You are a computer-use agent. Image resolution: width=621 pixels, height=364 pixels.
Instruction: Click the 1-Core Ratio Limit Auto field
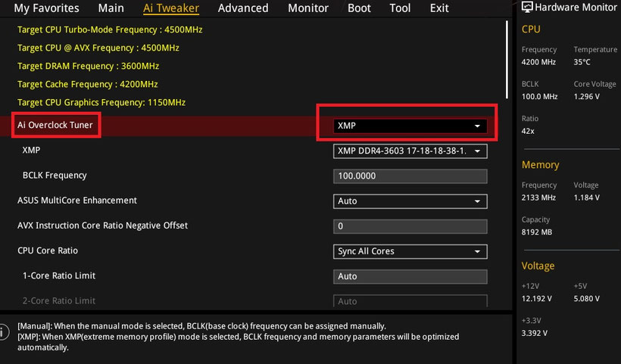410,276
